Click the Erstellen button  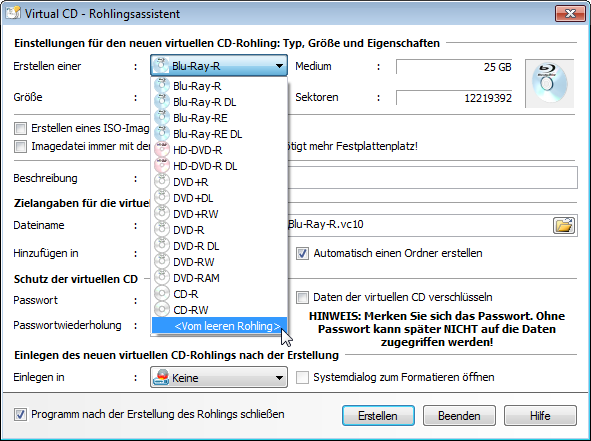(x=378, y=416)
